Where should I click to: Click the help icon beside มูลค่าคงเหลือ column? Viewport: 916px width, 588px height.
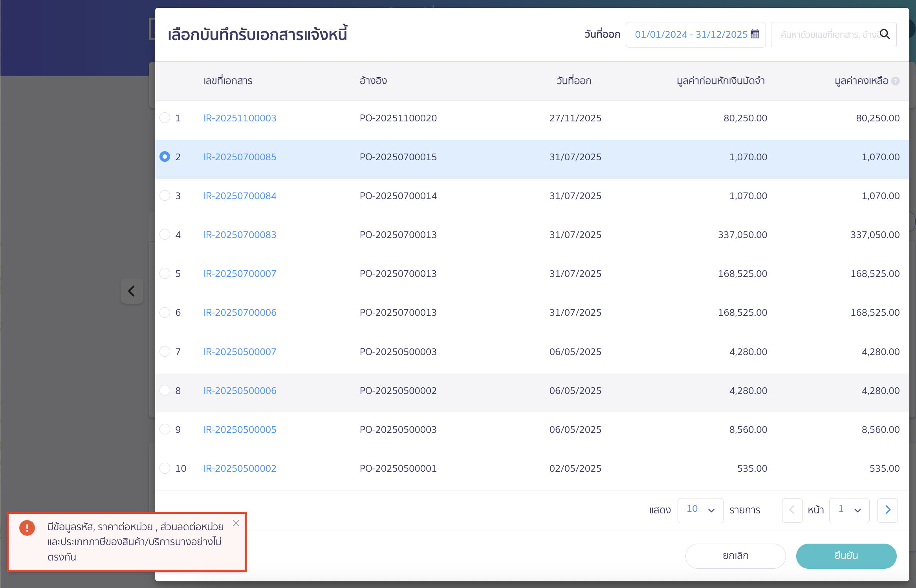[896, 81]
